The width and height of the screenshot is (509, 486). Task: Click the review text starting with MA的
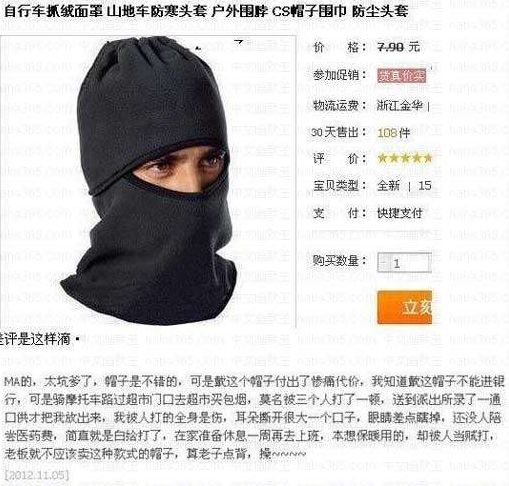click(254, 417)
